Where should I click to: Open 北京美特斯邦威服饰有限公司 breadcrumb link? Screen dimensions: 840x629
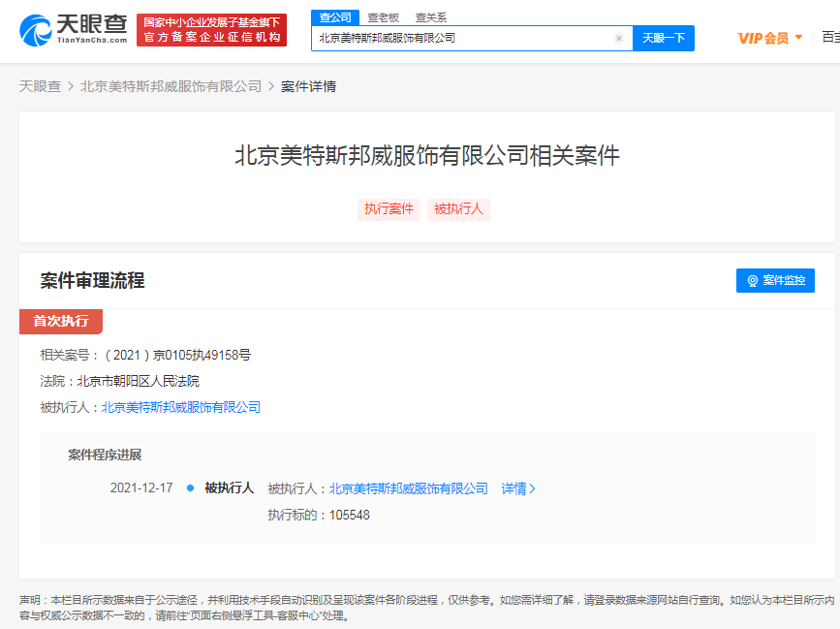click(x=171, y=86)
